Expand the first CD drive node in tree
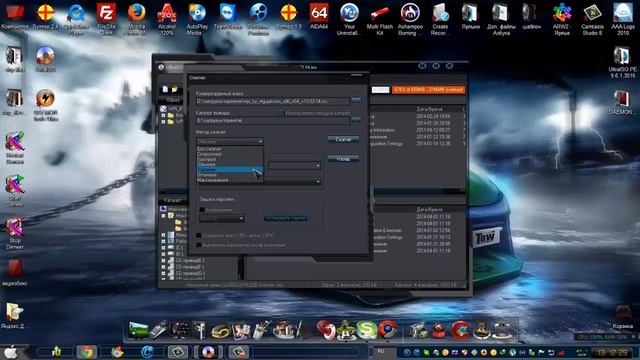Viewport: 640px width, 360px height. tap(164, 260)
